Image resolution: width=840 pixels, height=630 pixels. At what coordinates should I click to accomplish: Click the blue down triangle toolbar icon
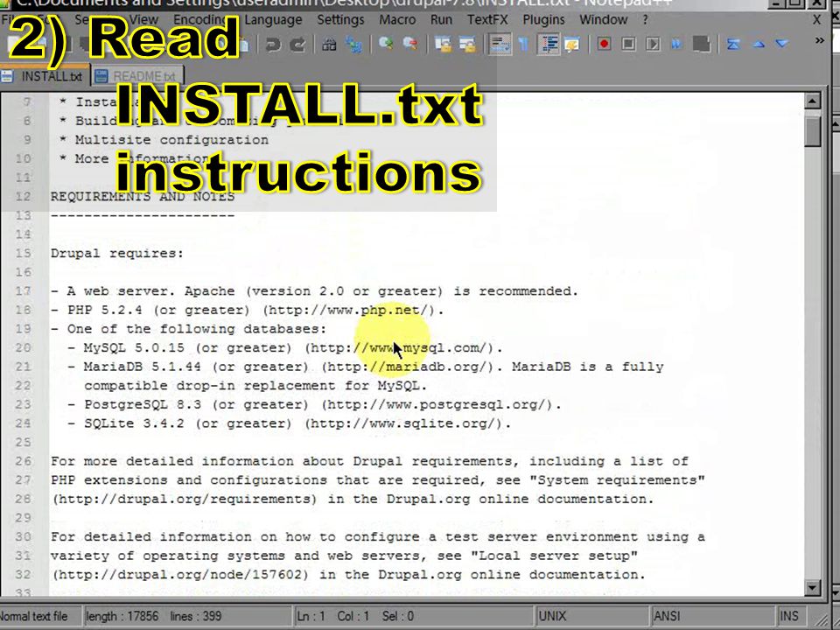coord(782,44)
